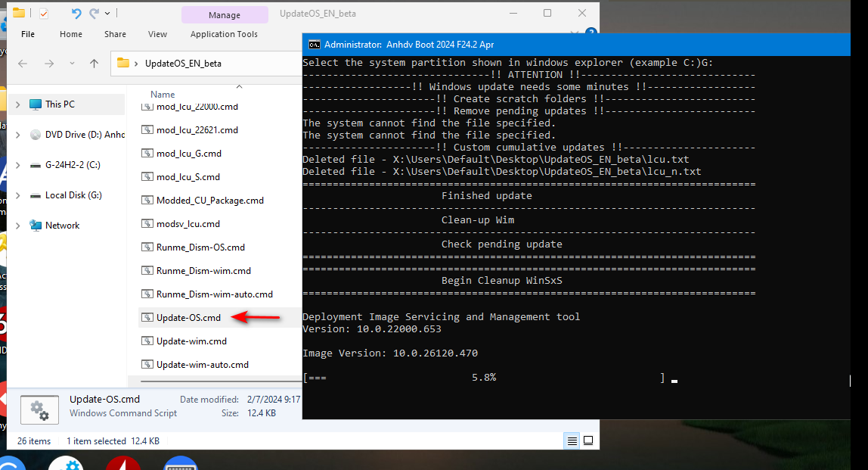Viewport: 868px width, 470px height.
Task: Click the Local Disk (G:) drive icon
Action: tap(36, 196)
